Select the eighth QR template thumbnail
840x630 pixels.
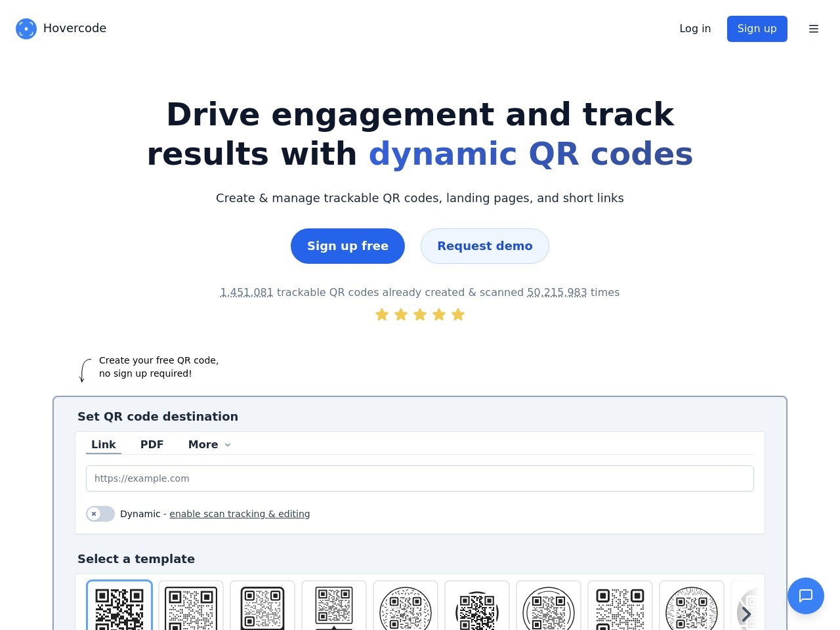[x=620, y=606]
